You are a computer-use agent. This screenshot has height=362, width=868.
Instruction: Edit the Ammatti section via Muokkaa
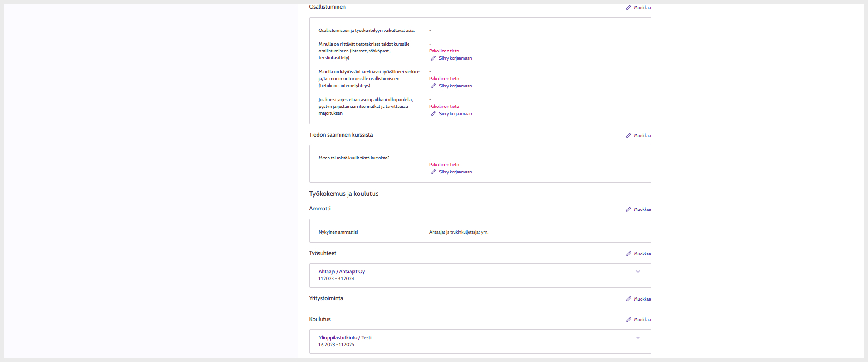pos(642,209)
